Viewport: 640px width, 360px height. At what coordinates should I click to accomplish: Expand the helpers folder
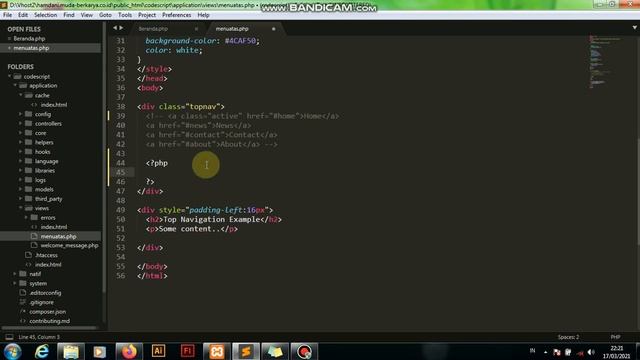tap(21, 142)
